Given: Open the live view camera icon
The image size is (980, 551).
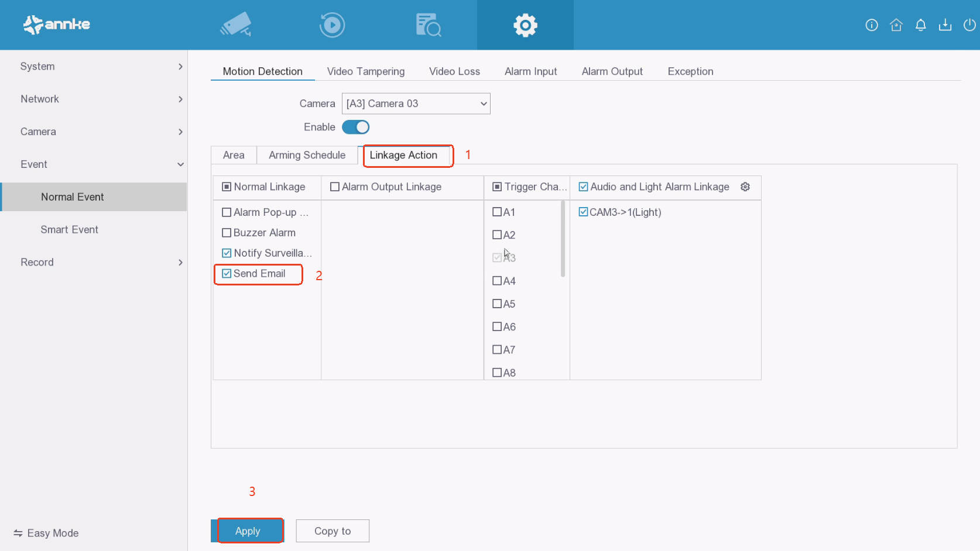Looking at the screenshot, I should (x=236, y=25).
